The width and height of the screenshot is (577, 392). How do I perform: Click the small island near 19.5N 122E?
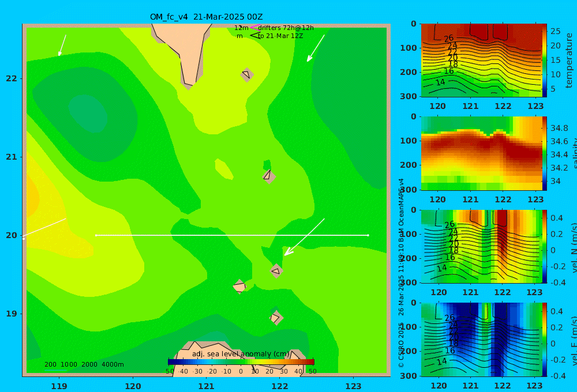(x=276, y=271)
